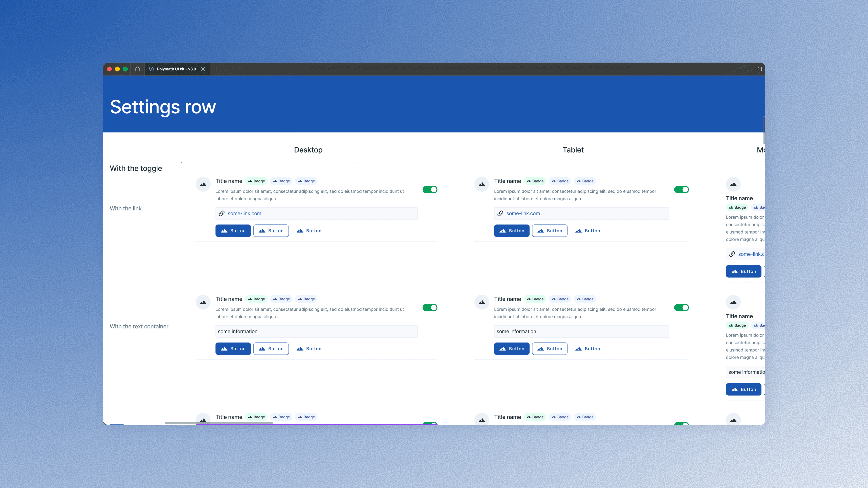
Task: Select the Polymath UI kit - v3.0 tab
Action: [176, 69]
